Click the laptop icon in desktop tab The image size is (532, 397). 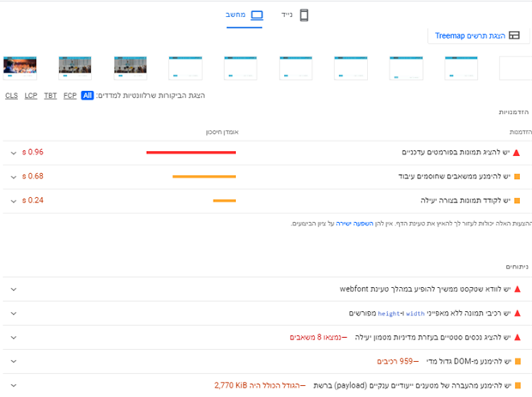pos(257,15)
